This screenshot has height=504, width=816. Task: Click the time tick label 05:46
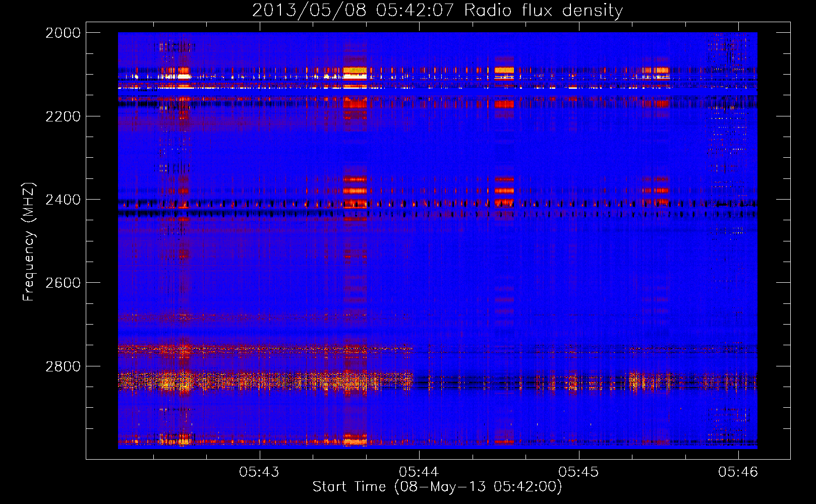pyautogui.click(x=738, y=472)
